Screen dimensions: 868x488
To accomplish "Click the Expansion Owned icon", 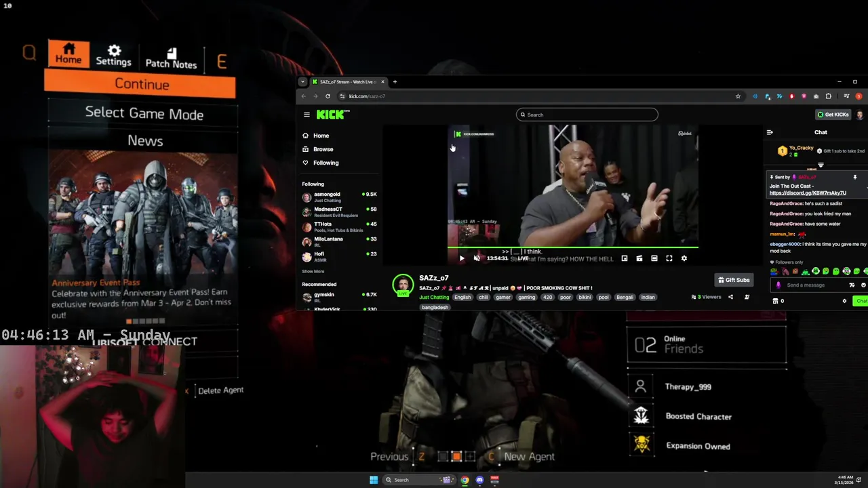I will (x=641, y=445).
